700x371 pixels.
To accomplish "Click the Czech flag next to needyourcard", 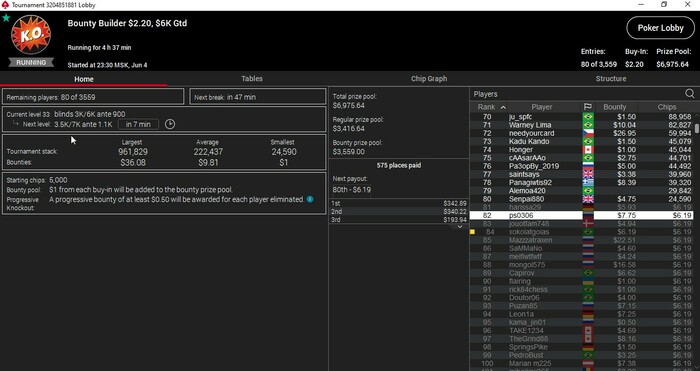I will click(588, 133).
